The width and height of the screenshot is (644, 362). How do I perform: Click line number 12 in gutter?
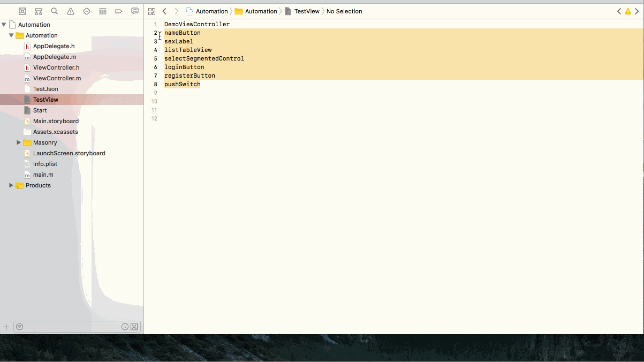click(x=154, y=118)
